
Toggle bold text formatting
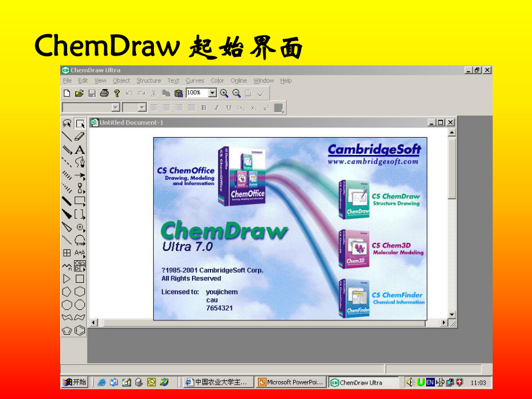coord(204,108)
